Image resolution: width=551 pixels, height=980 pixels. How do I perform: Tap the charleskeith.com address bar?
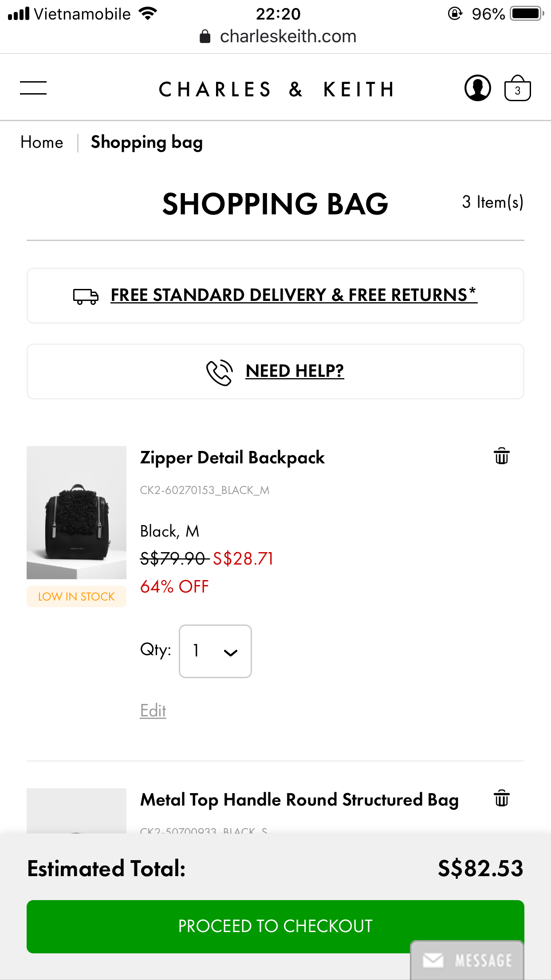287,36
